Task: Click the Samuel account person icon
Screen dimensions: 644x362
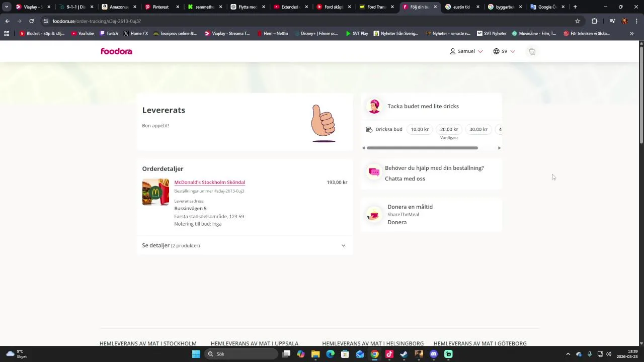Action: tap(453, 51)
